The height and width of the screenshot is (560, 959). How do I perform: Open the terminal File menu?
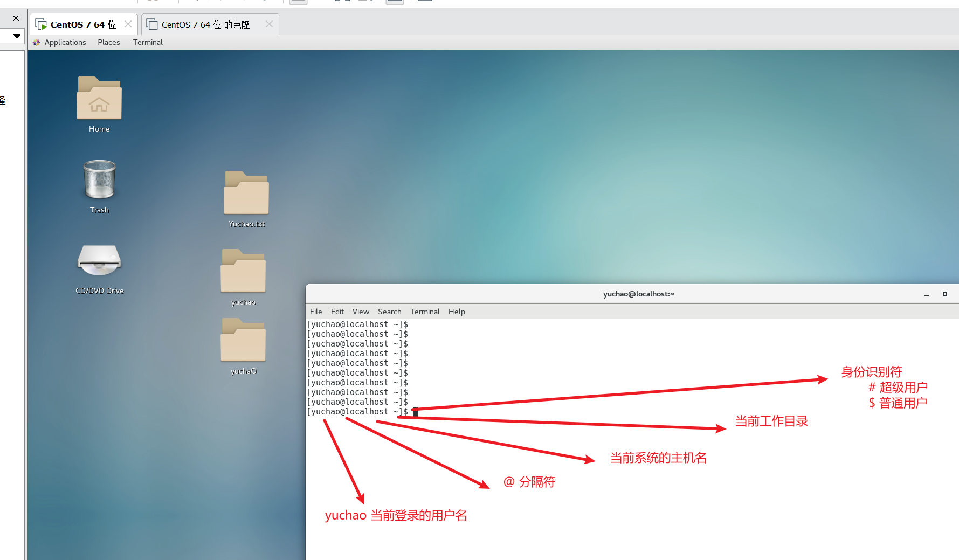tap(316, 312)
